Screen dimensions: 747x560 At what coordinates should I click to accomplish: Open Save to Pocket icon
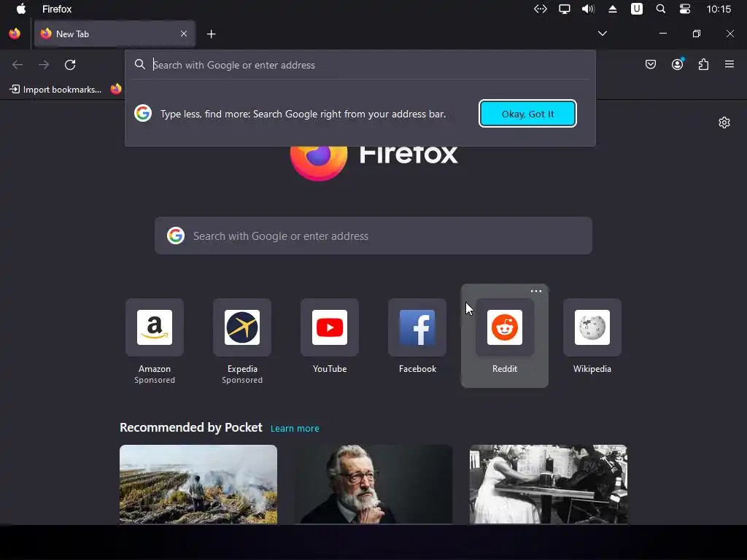[x=650, y=64]
